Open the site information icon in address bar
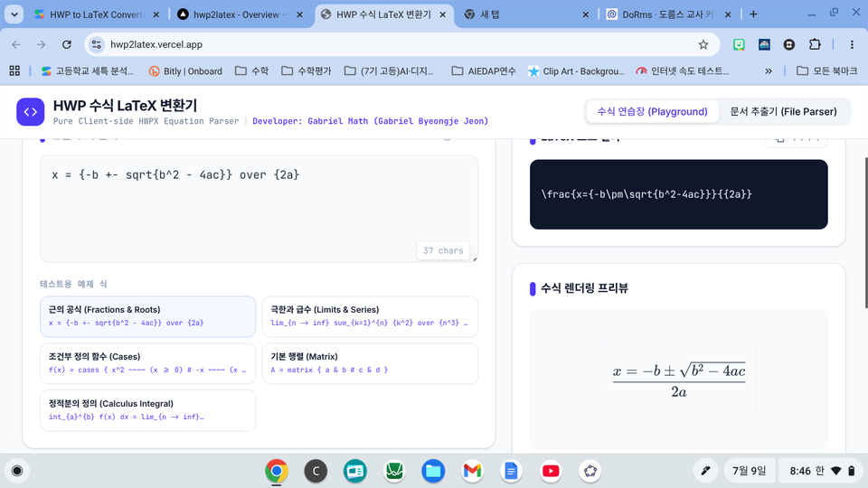 click(x=97, y=44)
